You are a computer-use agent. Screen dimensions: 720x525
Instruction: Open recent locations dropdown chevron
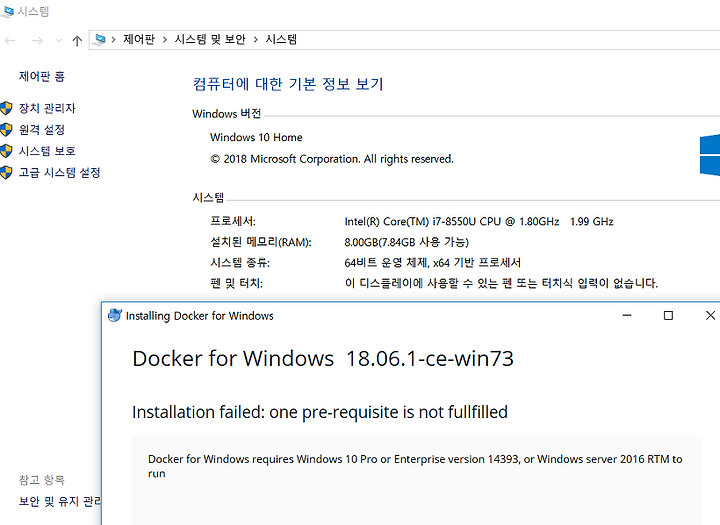point(59,41)
